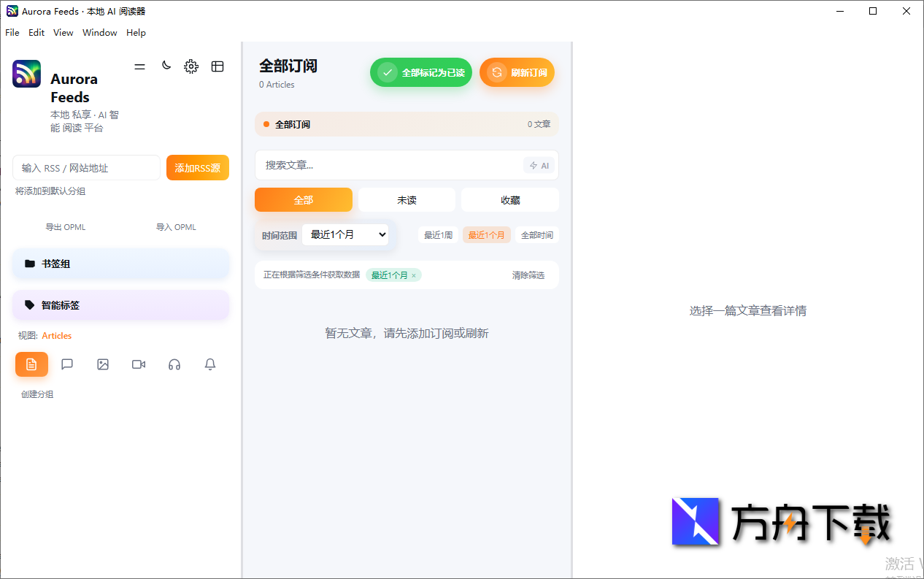Screen dimensions: 924x579
Task: Open the audio view with headphones icon
Action: (x=174, y=364)
